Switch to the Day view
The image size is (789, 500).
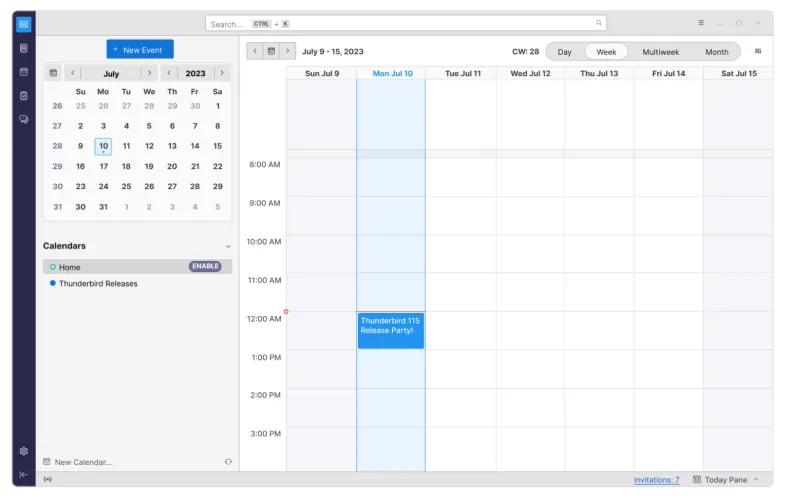[565, 52]
